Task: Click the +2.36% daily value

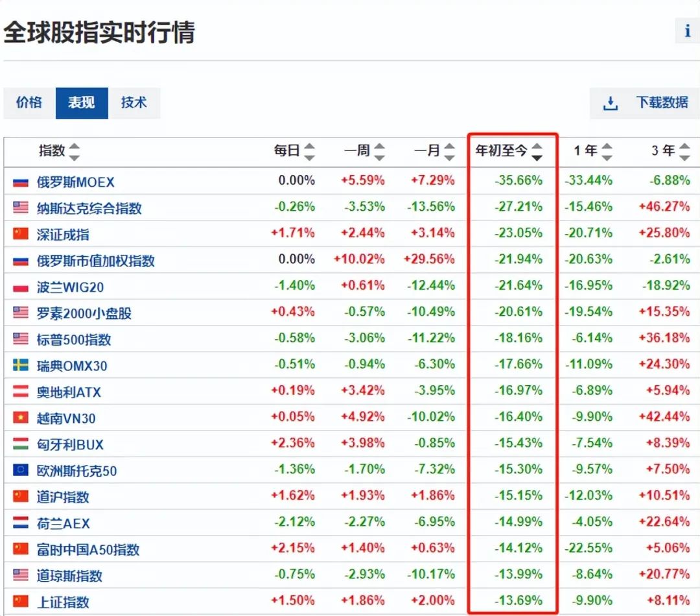Action: tap(293, 443)
